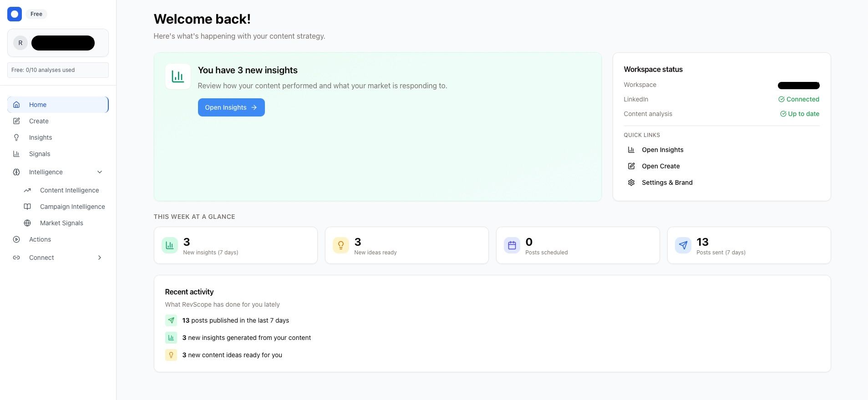Screen dimensions: 868x400
Task: Click the Signals bar chart icon
Action: pyautogui.click(x=16, y=154)
